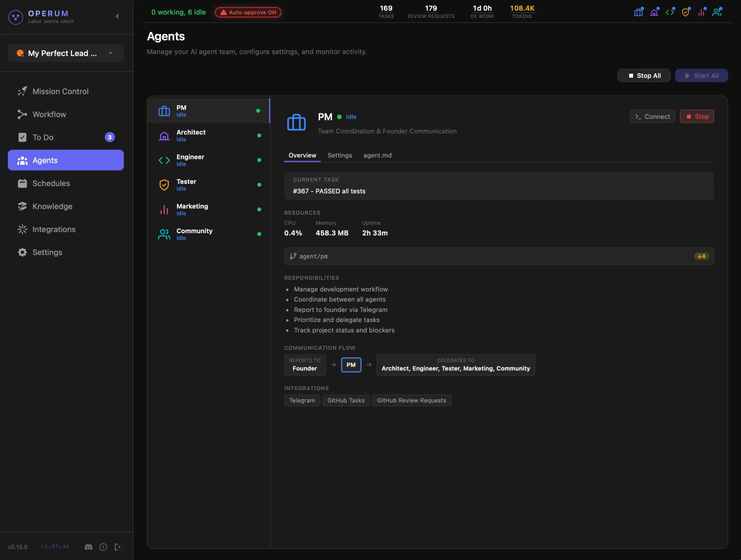Select the Architect agent house icon in header
Screen dimensions: 741x560
(x=654, y=12)
